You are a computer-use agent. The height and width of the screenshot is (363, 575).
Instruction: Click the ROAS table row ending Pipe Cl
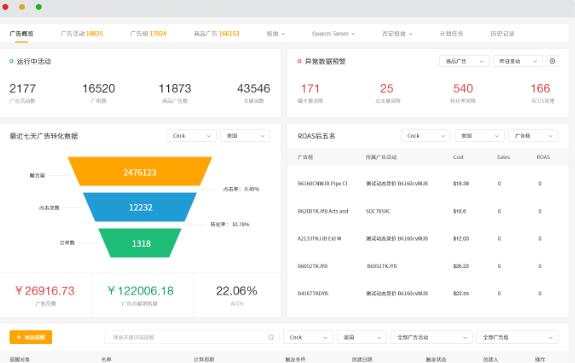[428, 183]
